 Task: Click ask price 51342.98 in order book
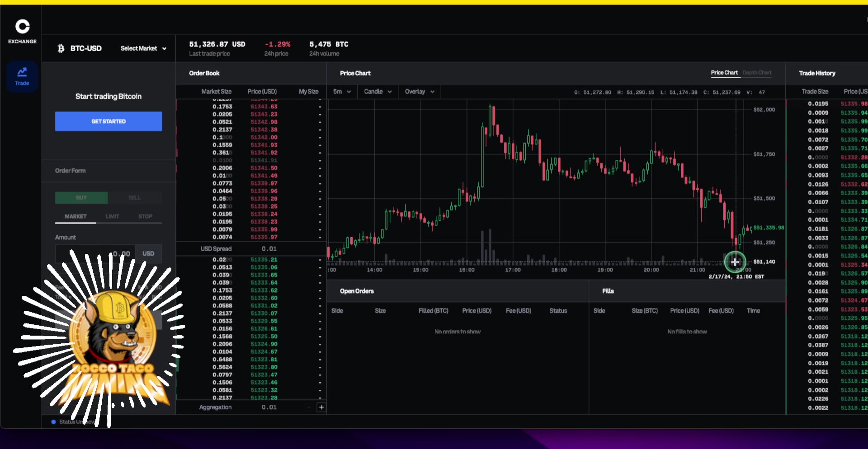(x=264, y=122)
